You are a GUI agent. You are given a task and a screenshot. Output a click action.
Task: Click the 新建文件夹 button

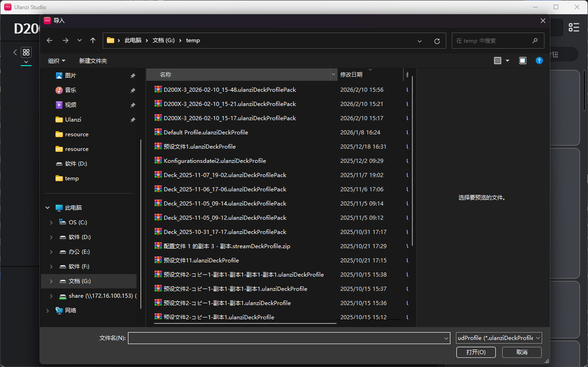coord(93,60)
